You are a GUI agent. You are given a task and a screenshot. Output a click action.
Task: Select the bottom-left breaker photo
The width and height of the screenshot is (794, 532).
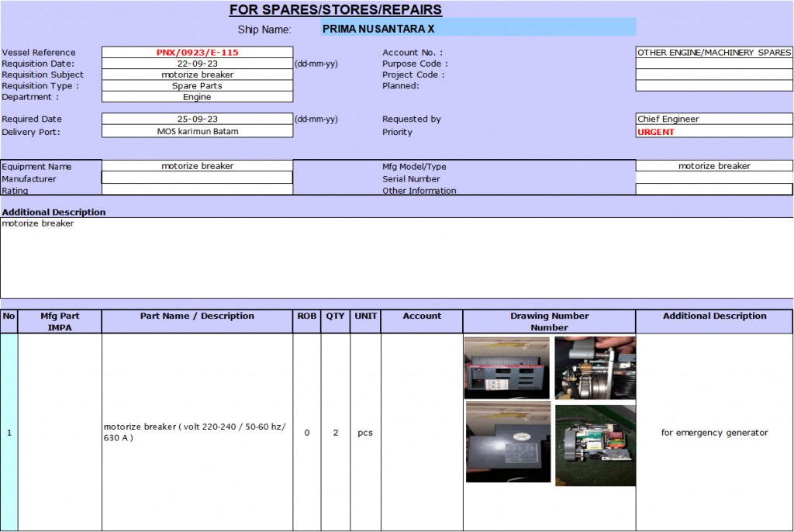(x=508, y=441)
